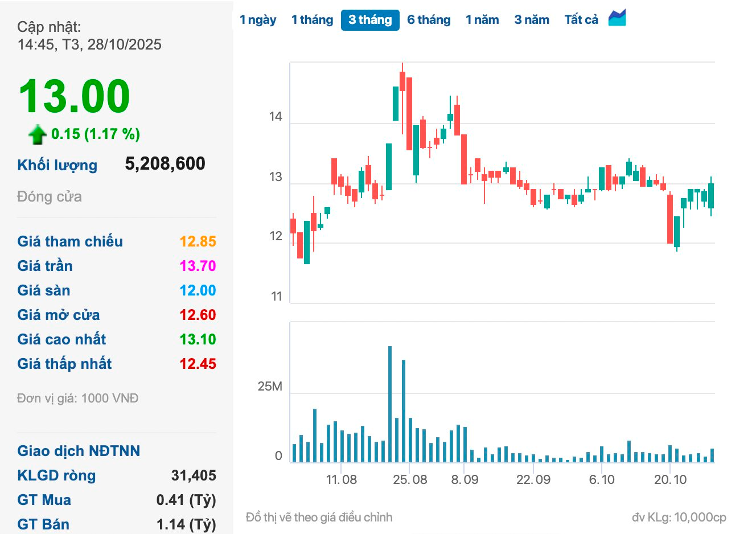
Task: Click the GT Bán label
Action: click(43, 524)
